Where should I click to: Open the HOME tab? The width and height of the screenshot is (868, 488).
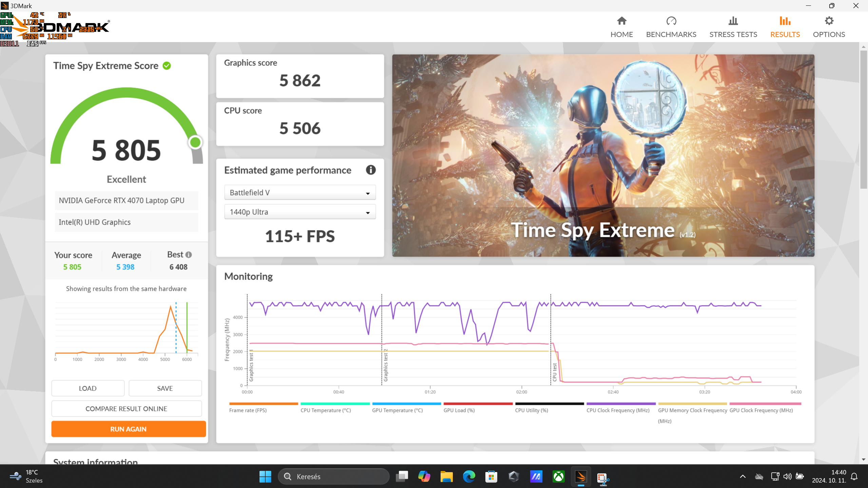point(621,27)
